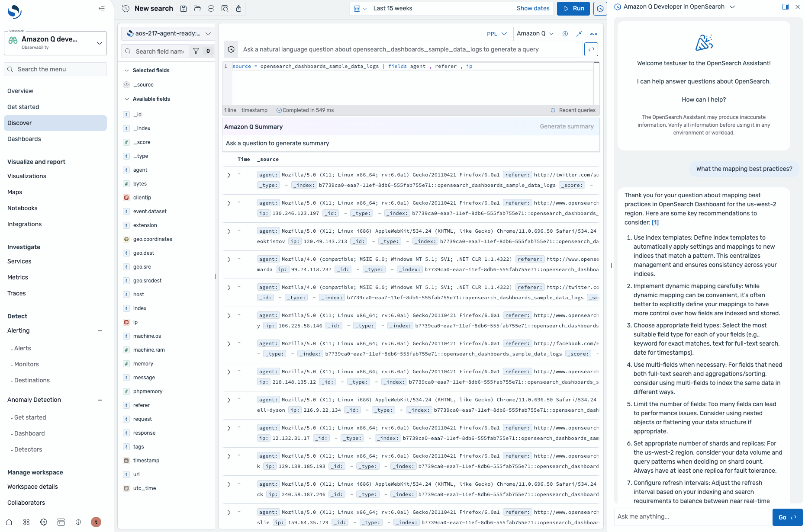
Task: Collapse the Selected fields section
Action: point(127,70)
